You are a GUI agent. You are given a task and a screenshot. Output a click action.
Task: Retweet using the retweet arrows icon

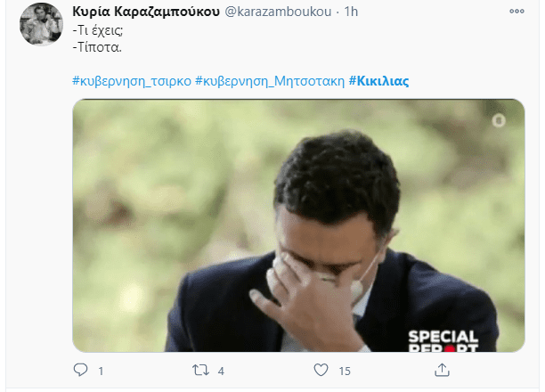point(201,370)
